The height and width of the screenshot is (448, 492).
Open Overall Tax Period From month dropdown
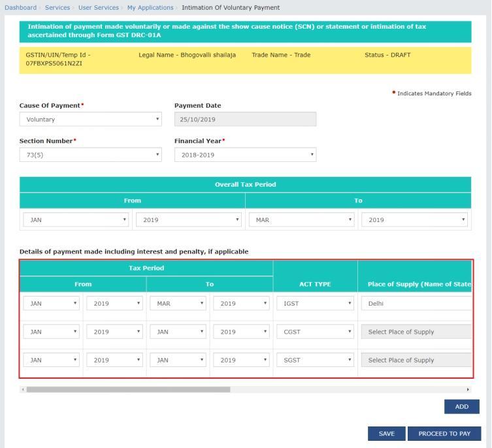pos(76,219)
